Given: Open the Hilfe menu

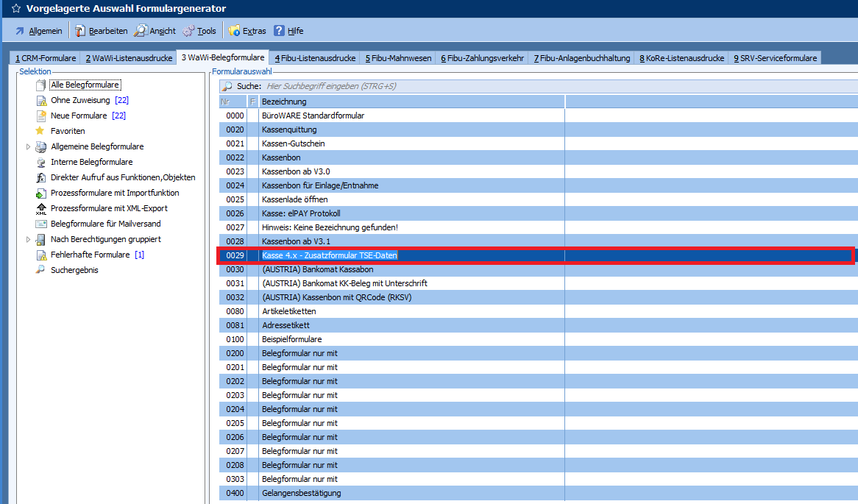Looking at the screenshot, I should tap(288, 31).
